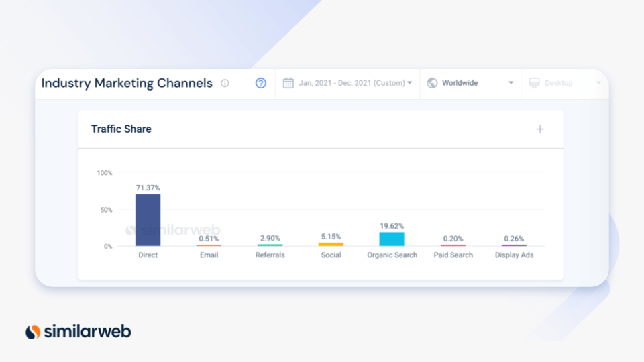
Task: Click the plus icon on Traffic Share
Action: tap(540, 129)
